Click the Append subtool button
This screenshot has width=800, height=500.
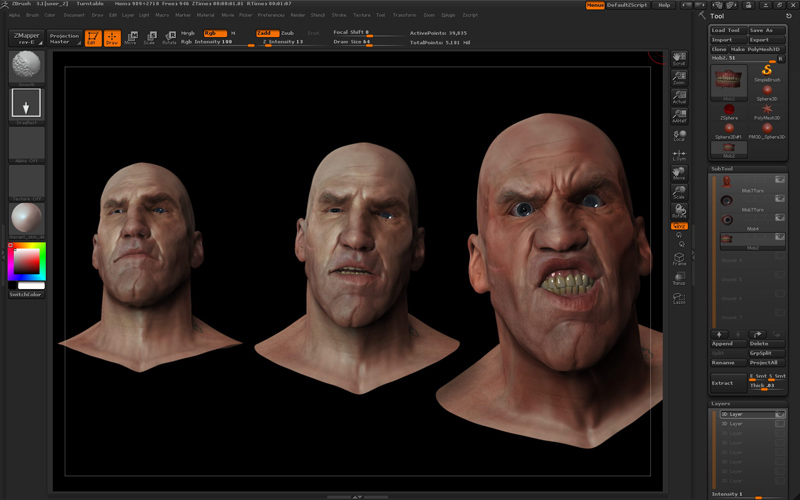(729, 344)
